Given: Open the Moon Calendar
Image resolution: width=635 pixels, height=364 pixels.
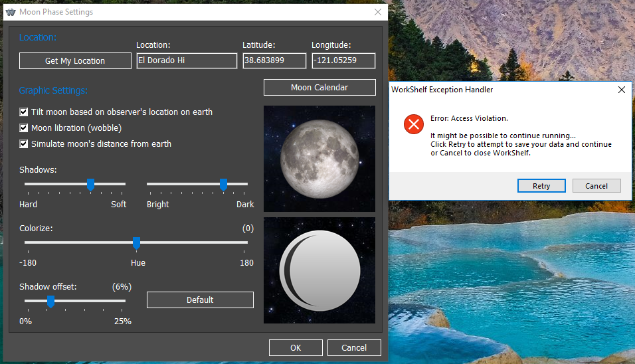Looking at the screenshot, I should click(x=319, y=88).
